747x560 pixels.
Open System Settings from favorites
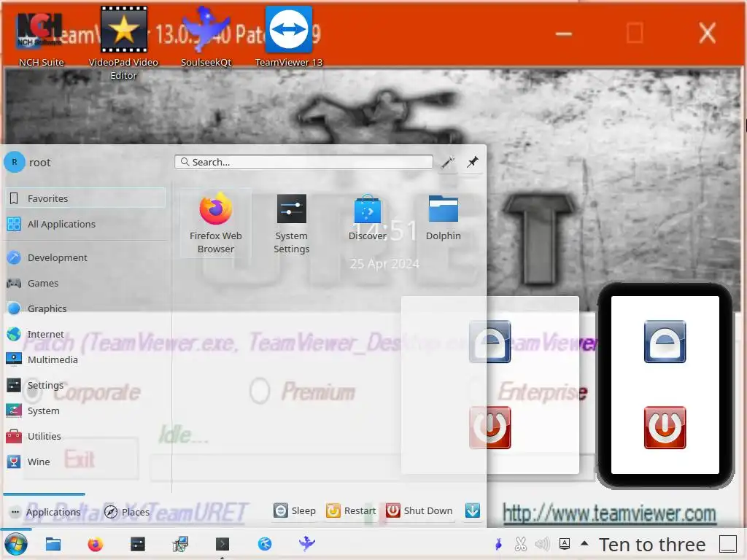pyautogui.click(x=291, y=223)
